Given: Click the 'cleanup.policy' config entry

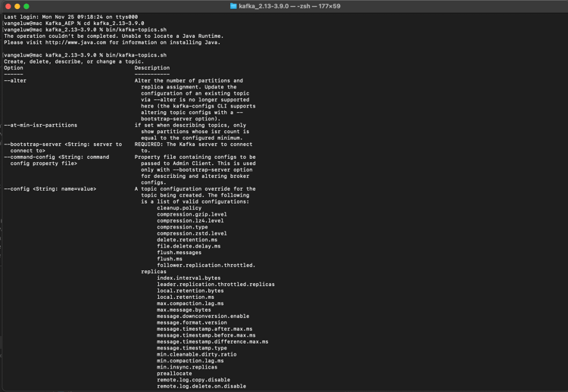Looking at the screenshot, I should 179,208.
